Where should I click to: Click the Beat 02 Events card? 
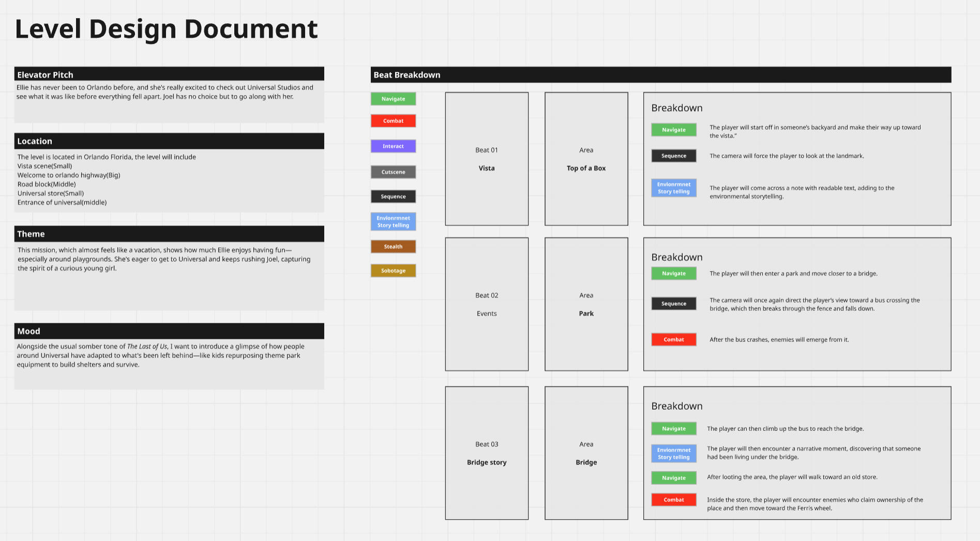click(487, 304)
